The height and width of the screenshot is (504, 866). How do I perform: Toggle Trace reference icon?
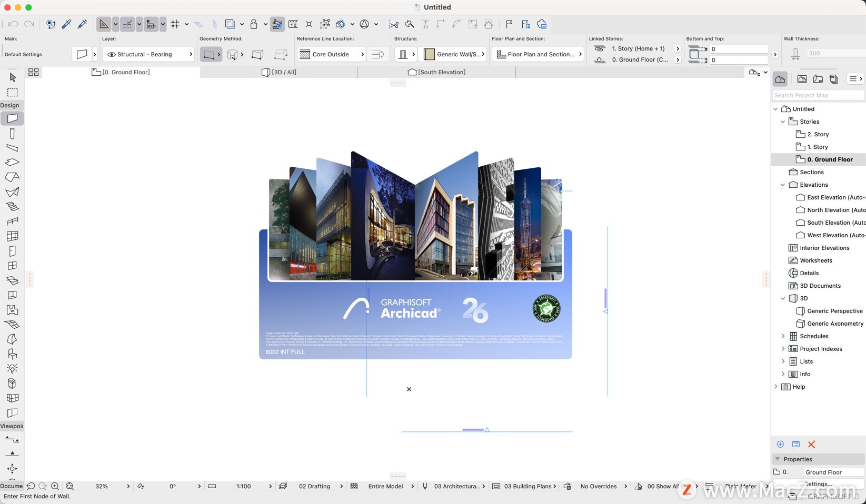click(x=230, y=24)
